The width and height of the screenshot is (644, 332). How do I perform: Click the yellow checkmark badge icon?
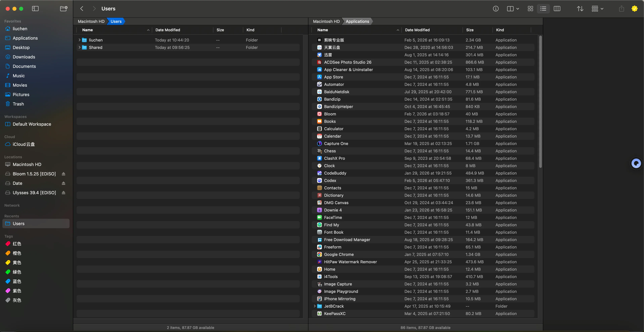pos(634,9)
